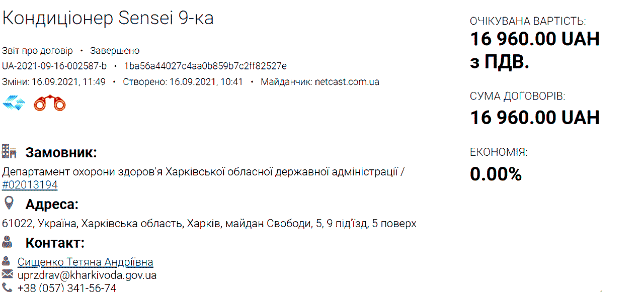Click the expected value 16 960.00 UAH з ПДВ
644x292 pixels.
click(x=535, y=50)
